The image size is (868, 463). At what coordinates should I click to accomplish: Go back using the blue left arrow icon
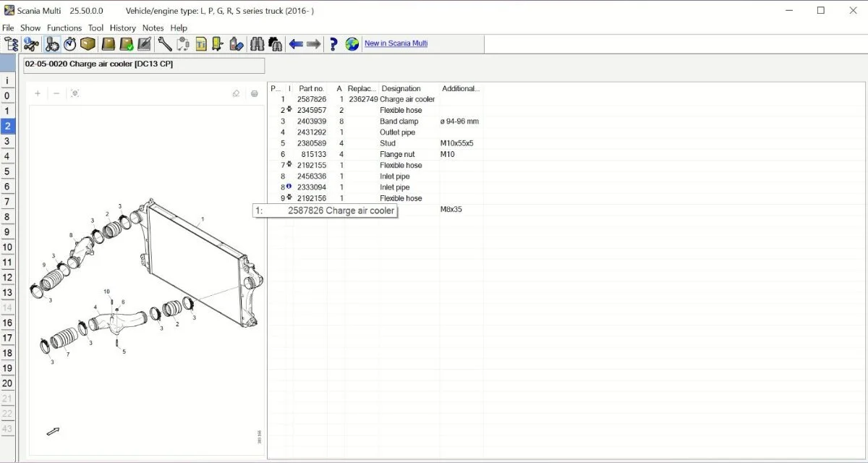pyautogui.click(x=297, y=43)
